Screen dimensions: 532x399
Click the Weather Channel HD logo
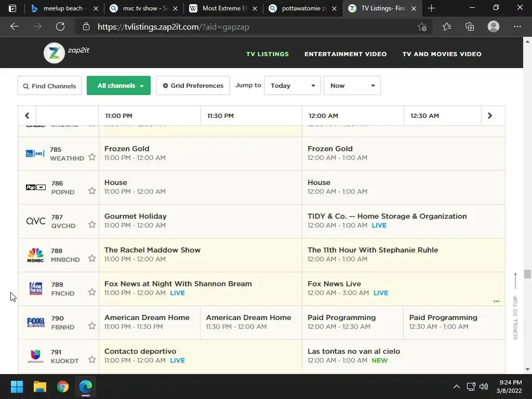35,154
